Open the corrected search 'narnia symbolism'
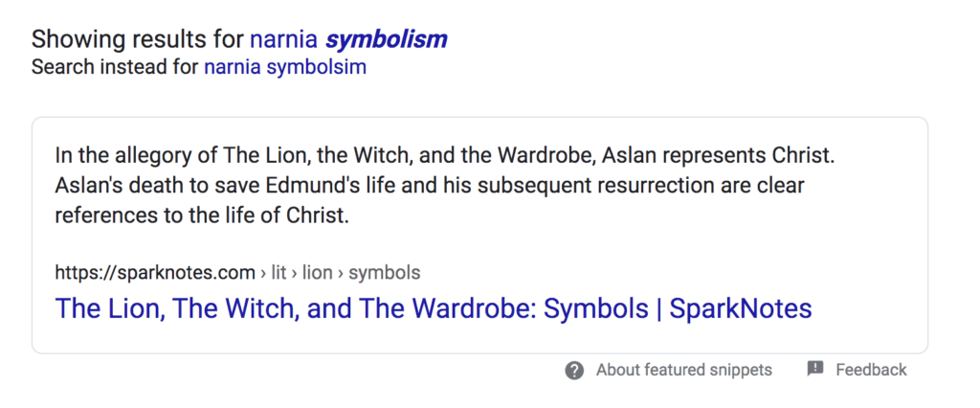The width and height of the screenshot is (980, 408). pos(347,39)
